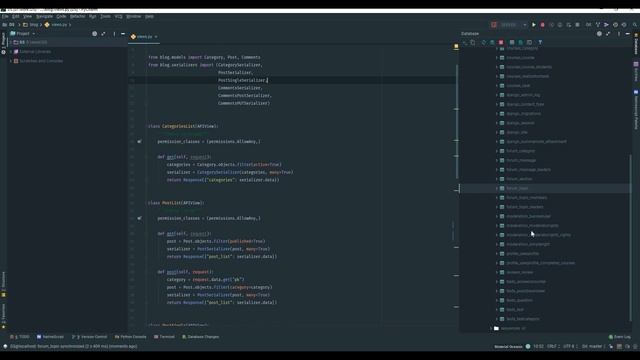
Task: Click Project panel settings gear
Action: (x=95, y=34)
